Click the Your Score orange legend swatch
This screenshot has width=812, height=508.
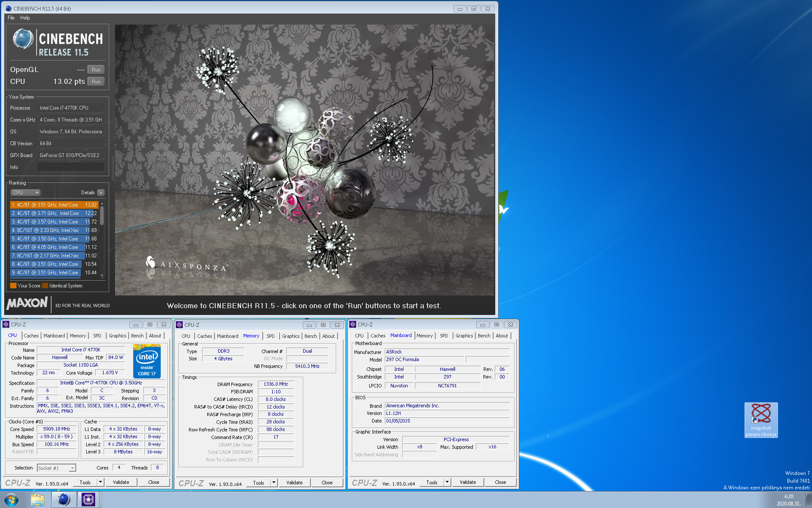(13, 286)
